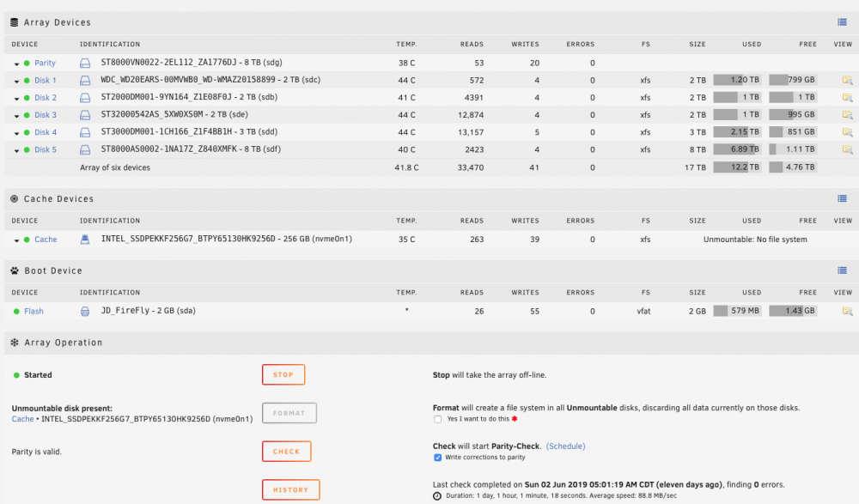This screenshot has width=859, height=504.
Task: Open the Disk 2 settings link
Action: pos(46,98)
